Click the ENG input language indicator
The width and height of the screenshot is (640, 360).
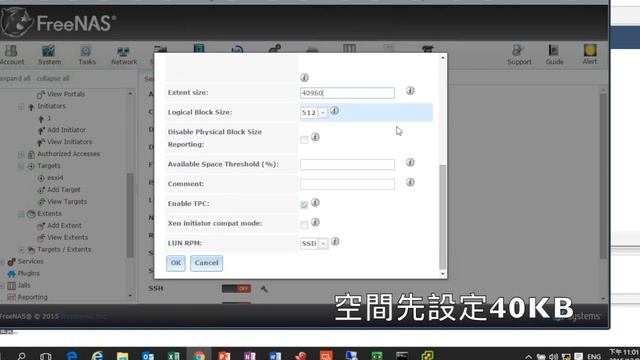click(x=594, y=357)
